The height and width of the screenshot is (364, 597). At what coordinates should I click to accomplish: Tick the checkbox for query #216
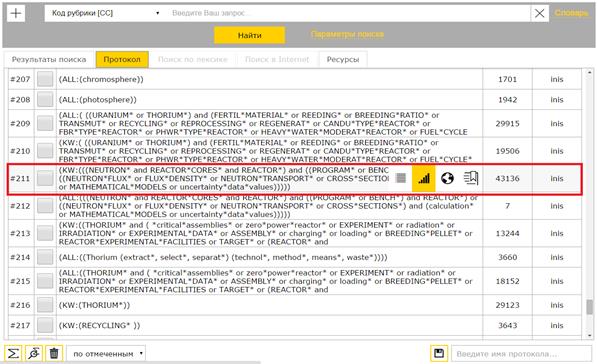click(45, 305)
